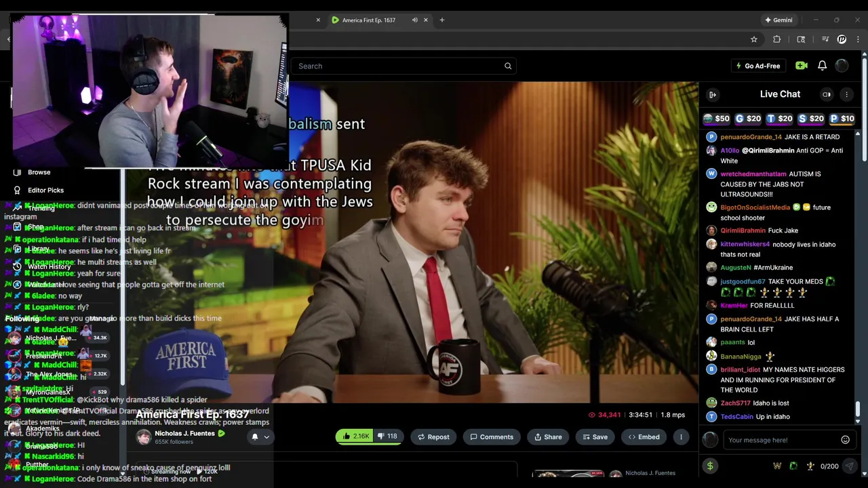The height and width of the screenshot is (488, 868).
Task: Open the Comments section button
Action: point(492,436)
